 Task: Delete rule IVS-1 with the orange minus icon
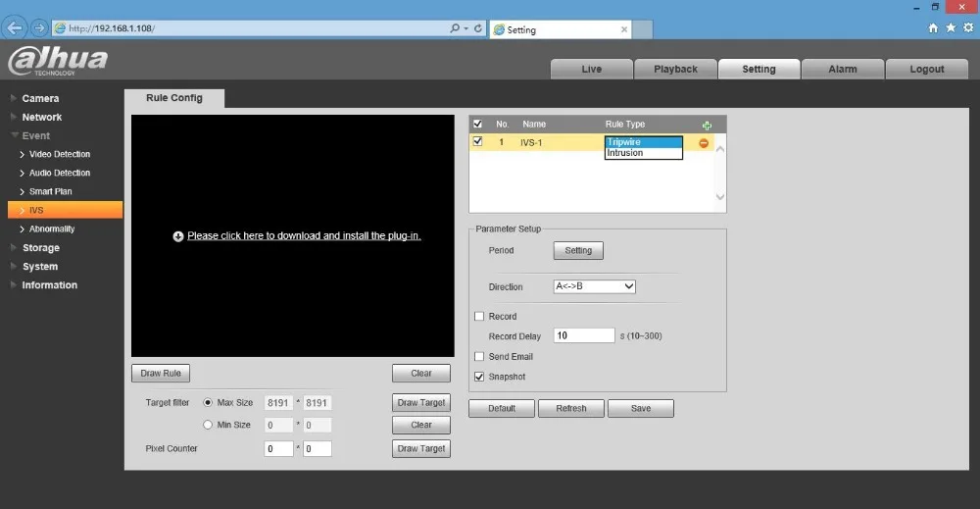tap(704, 143)
